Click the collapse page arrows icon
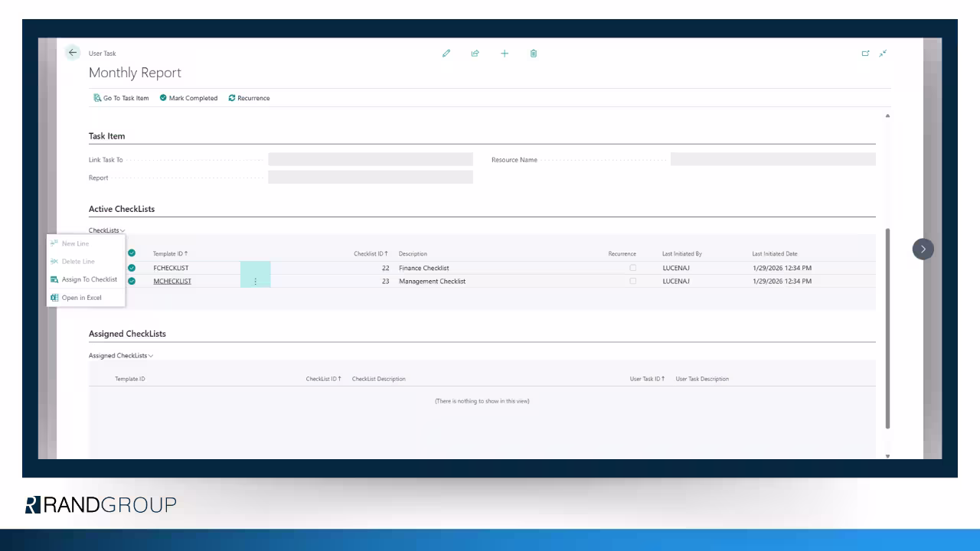980x551 pixels. pos(883,54)
